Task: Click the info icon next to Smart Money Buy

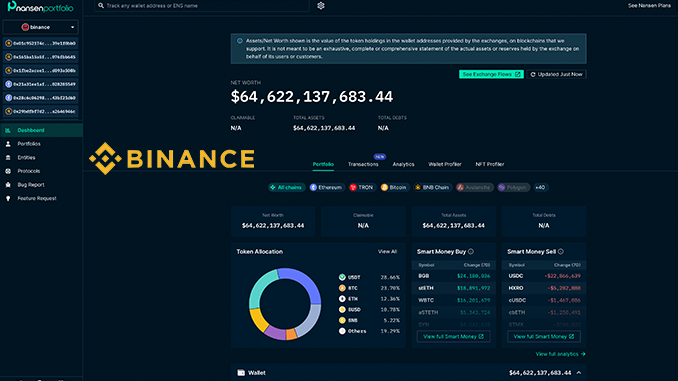Action: pos(471,252)
